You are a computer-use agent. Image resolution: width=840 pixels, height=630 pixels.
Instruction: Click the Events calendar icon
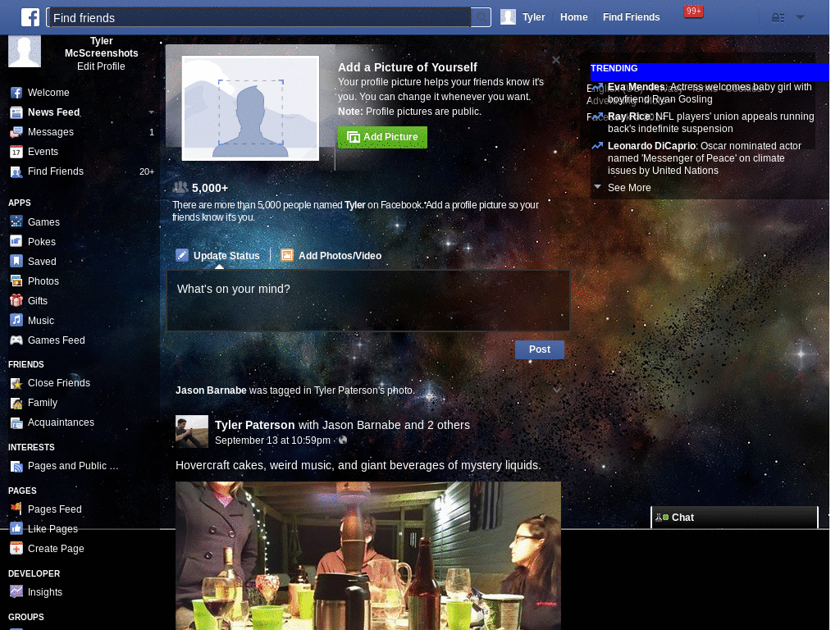[x=16, y=152]
